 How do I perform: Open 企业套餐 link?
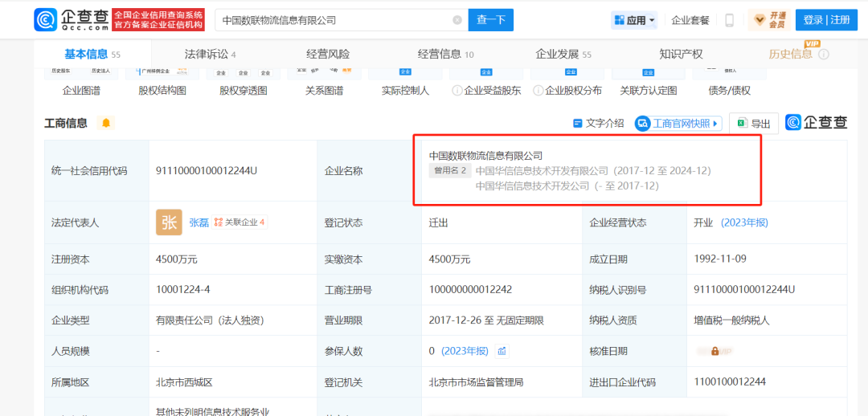tap(690, 20)
